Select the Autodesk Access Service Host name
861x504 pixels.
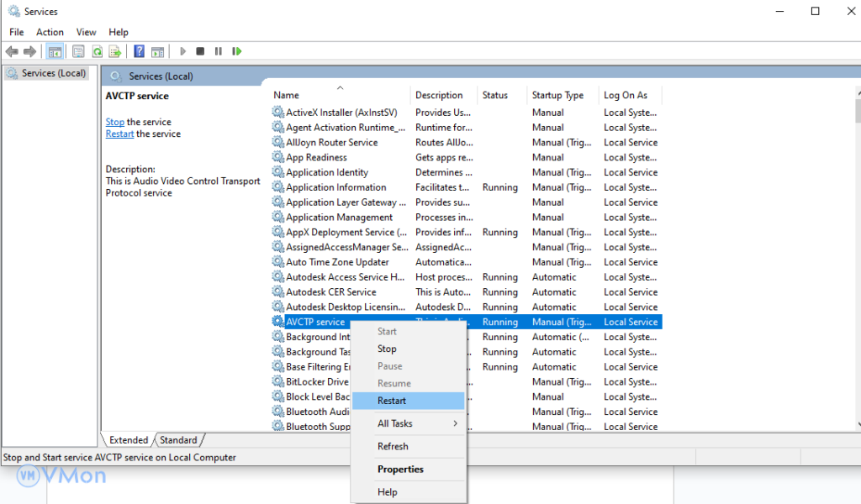(x=345, y=277)
